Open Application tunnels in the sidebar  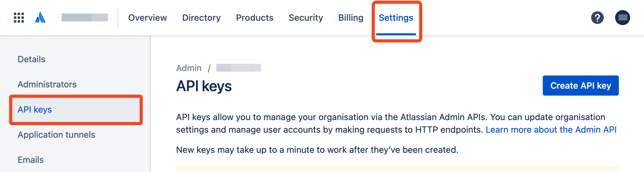coord(56,135)
